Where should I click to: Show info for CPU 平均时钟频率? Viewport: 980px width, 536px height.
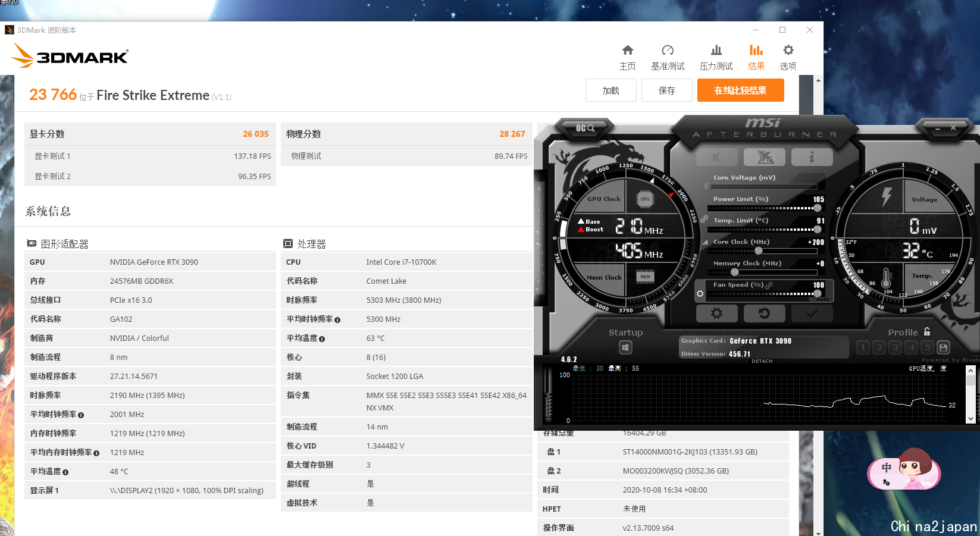tap(337, 320)
